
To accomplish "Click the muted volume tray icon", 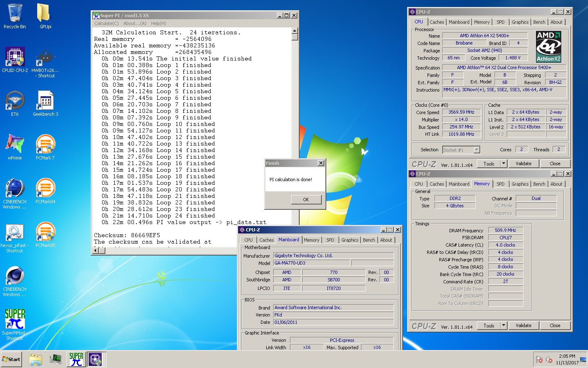I will (x=549, y=360).
